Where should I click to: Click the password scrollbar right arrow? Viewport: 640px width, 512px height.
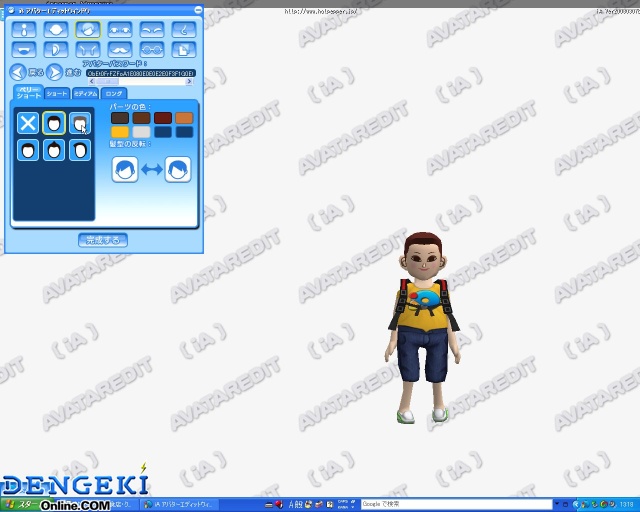point(189,81)
